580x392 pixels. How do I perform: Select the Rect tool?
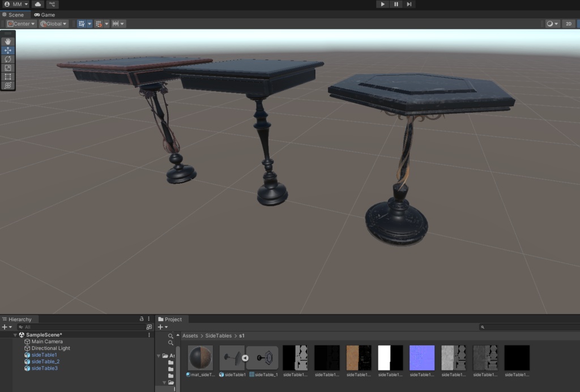[x=8, y=77]
